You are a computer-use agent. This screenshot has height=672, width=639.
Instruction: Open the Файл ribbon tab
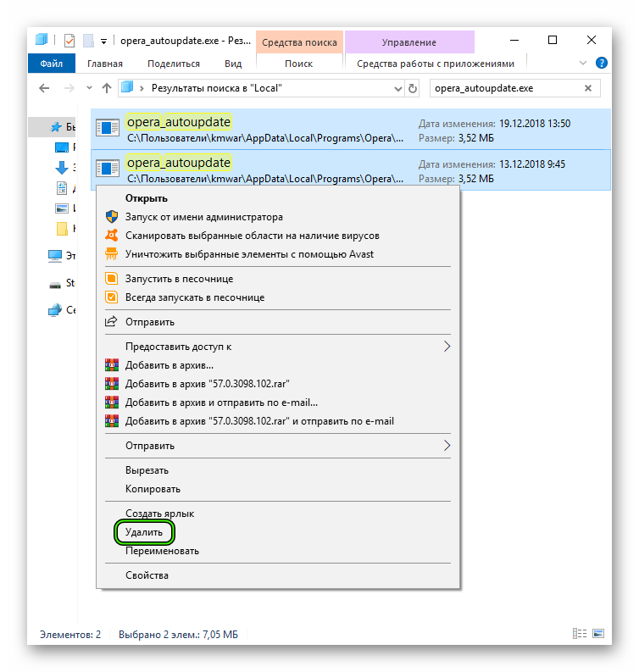coord(52,64)
